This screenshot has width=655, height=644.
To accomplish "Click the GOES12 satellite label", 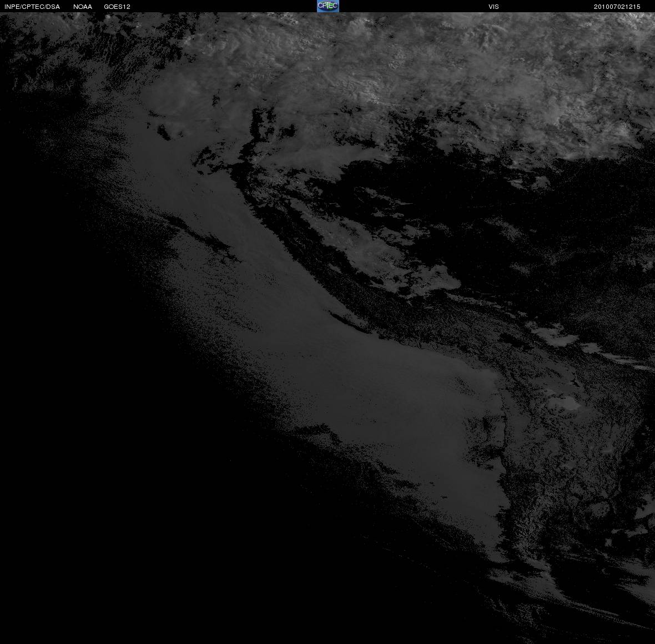I will (x=117, y=7).
